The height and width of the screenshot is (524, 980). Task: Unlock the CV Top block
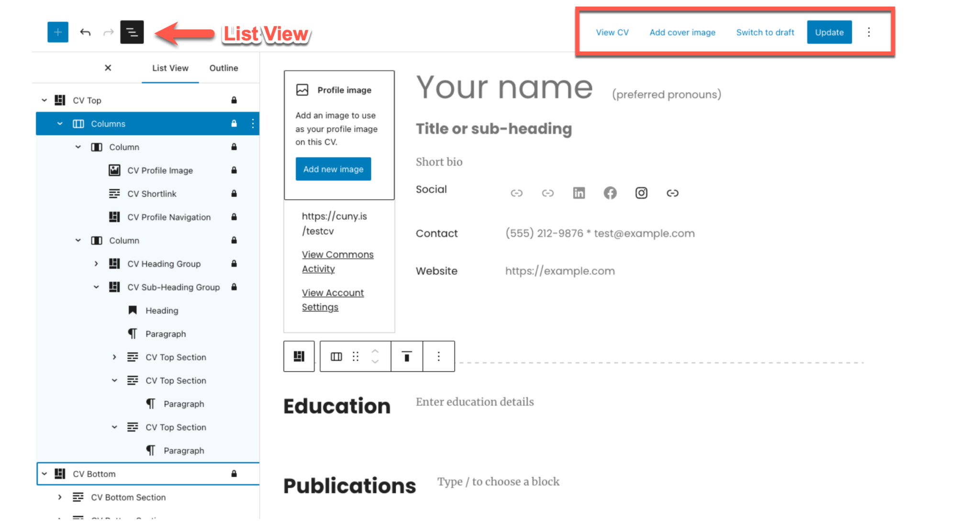(234, 100)
